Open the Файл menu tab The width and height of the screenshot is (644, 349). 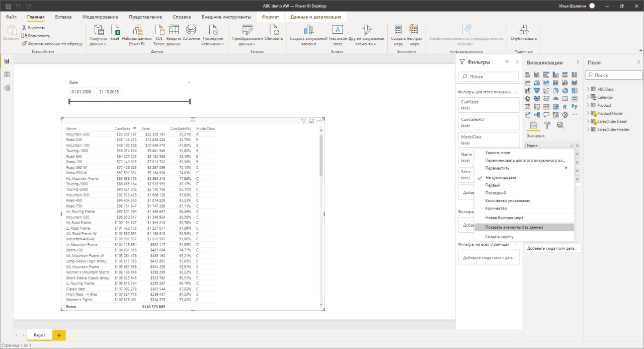coord(11,17)
